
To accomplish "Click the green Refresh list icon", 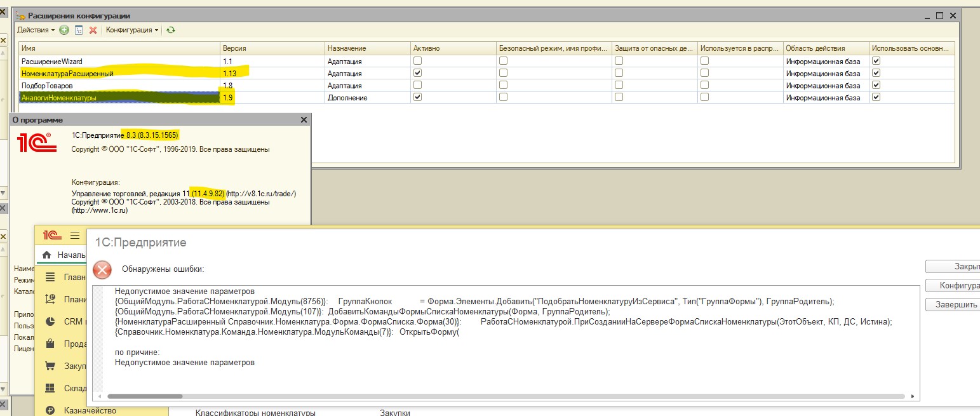I will pos(171,30).
